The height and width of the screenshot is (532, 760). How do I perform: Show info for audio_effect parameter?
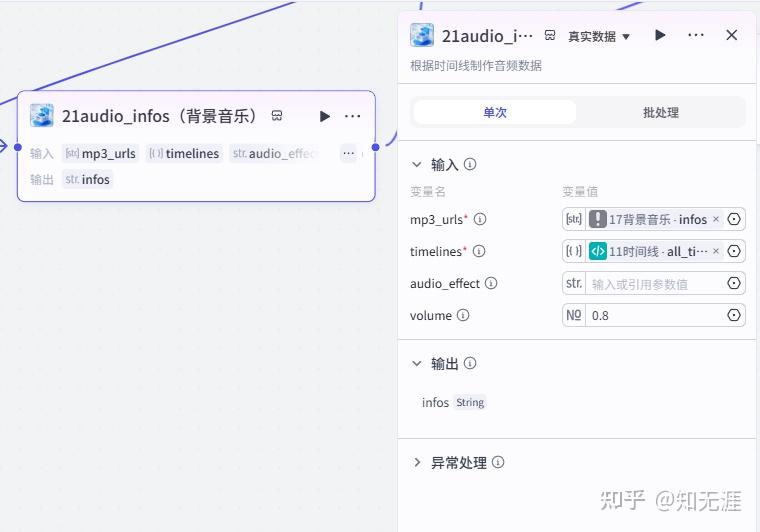coord(491,283)
